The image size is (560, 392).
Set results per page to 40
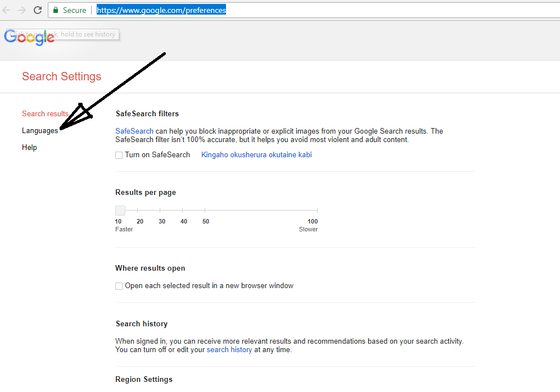tap(183, 211)
